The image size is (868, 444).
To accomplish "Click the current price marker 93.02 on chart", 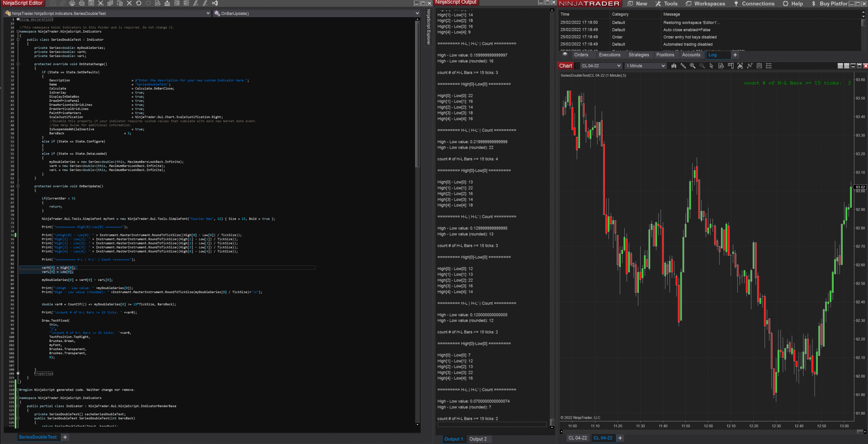I will tap(860, 187).
